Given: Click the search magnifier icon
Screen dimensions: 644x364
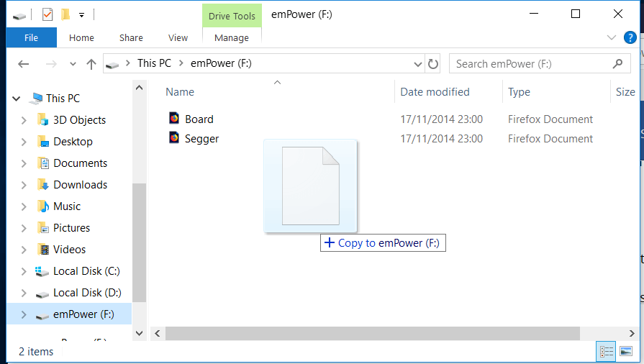Looking at the screenshot, I should coord(617,64).
